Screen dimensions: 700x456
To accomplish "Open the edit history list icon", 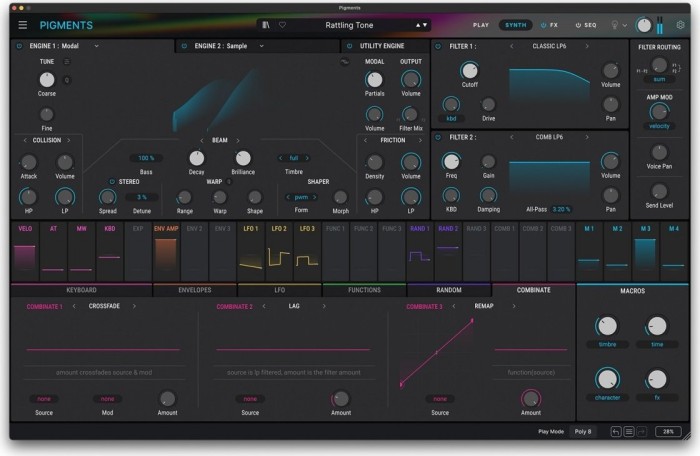I will [629, 431].
